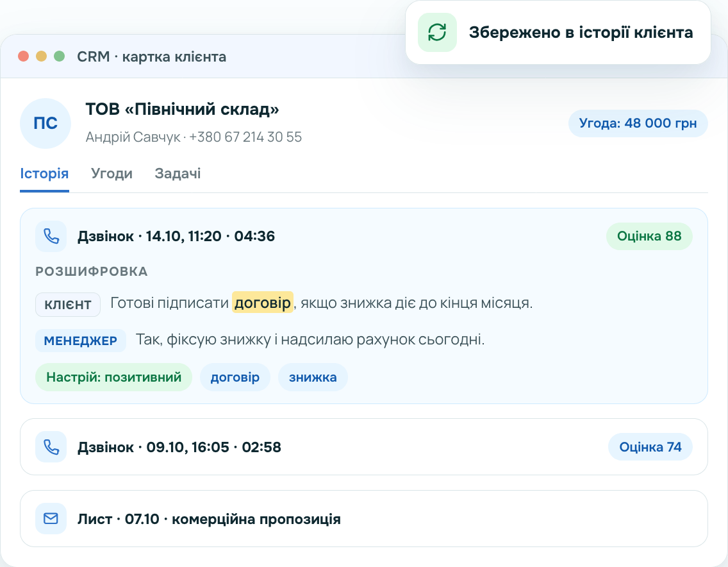Click the green sync icon in notification
Image resolution: width=728 pixels, height=567 pixels.
coord(437,33)
